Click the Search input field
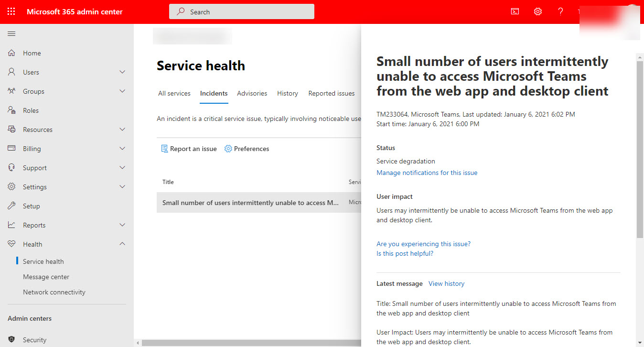Image resolution: width=644 pixels, height=347 pixels. 242,11
